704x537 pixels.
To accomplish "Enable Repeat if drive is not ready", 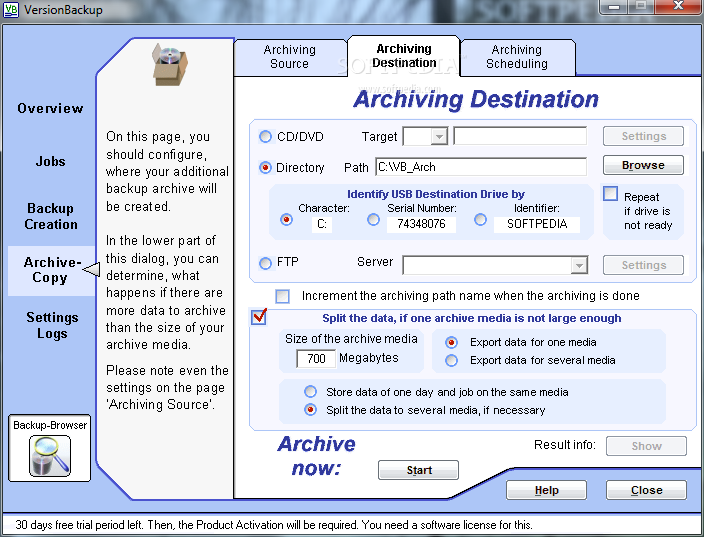I will click(610, 194).
